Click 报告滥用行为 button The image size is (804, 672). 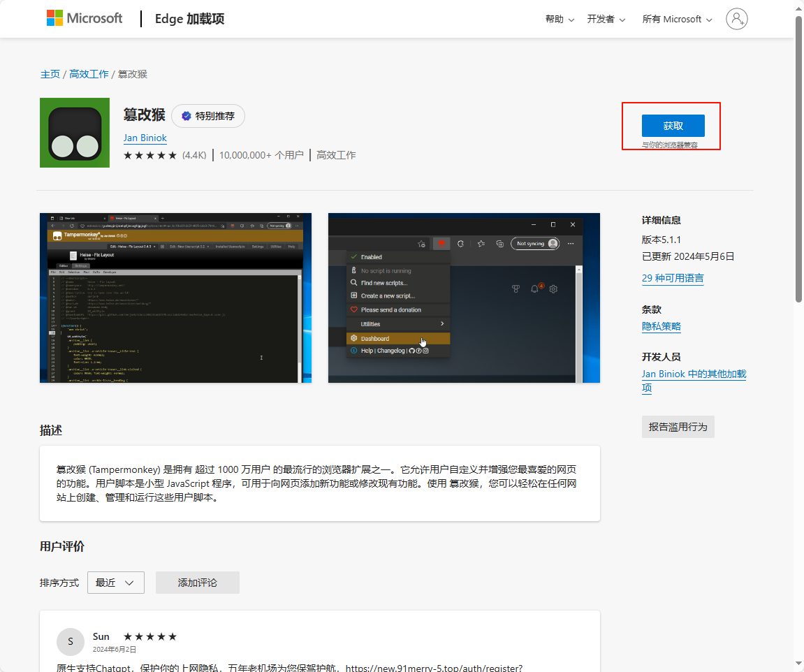click(678, 427)
